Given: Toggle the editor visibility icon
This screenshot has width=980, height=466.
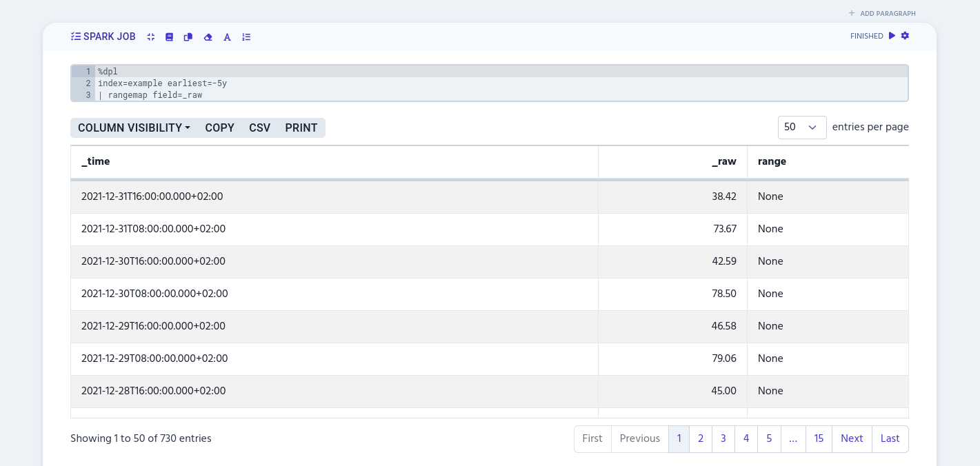Looking at the screenshot, I should pyautogui.click(x=169, y=37).
